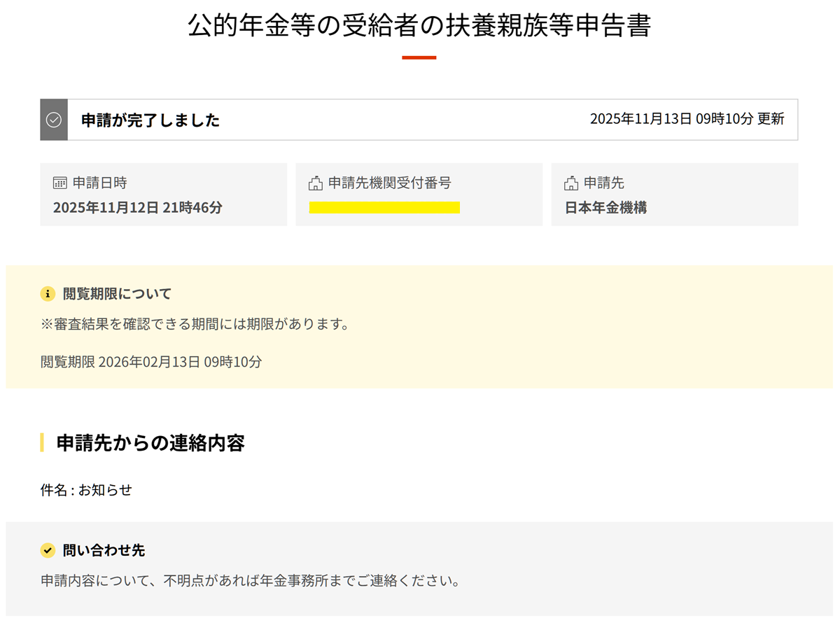Viewport: 840px width, 625px height.
Task: Click the yellow highlighted receipt number bar
Action: pyautogui.click(x=384, y=207)
